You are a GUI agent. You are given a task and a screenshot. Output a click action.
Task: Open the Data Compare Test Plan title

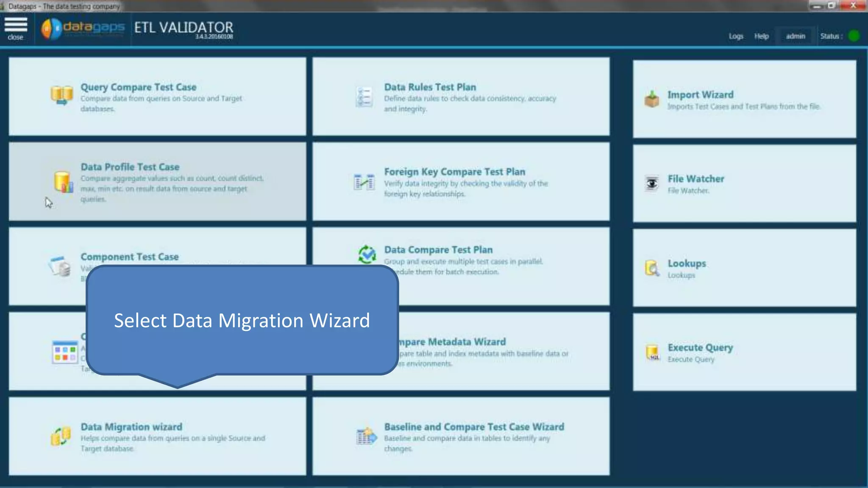click(438, 250)
